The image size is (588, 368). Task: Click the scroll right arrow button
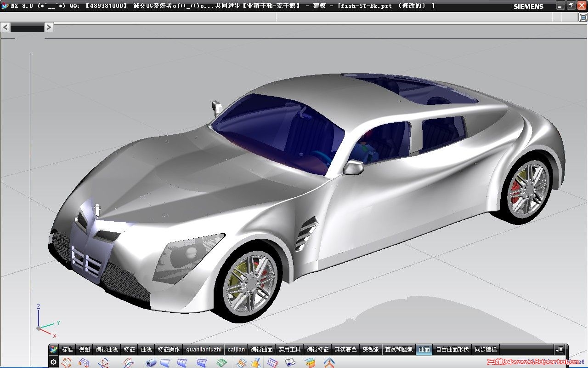click(x=49, y=28)
